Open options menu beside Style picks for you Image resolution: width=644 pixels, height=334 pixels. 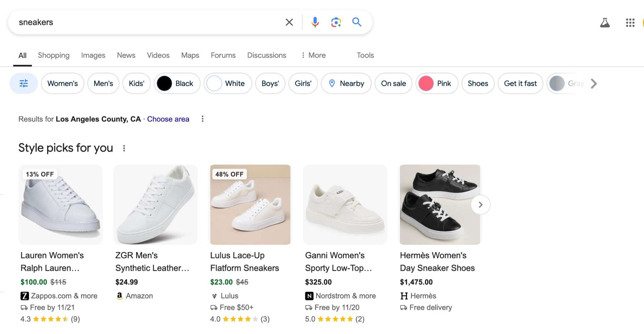pos(124,148)
